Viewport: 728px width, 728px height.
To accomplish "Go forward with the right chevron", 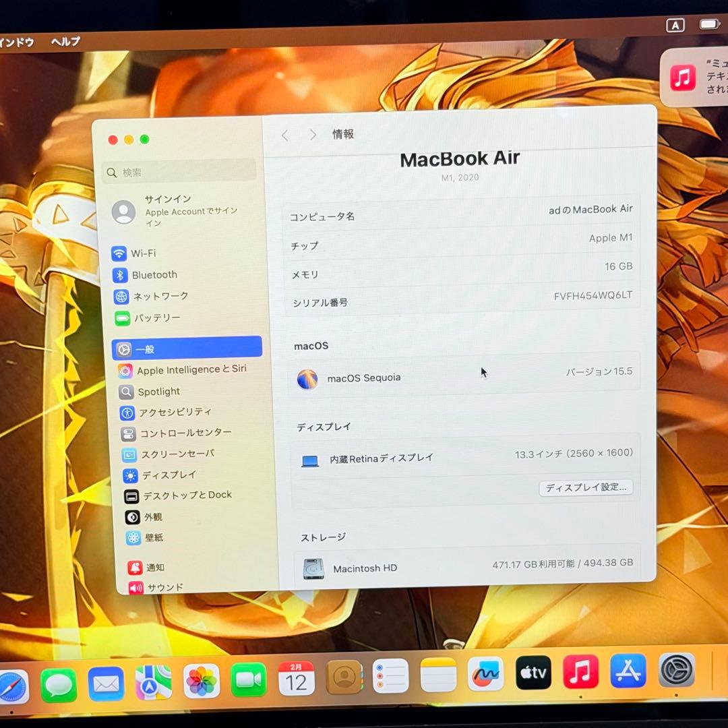I will pos(313,135).
